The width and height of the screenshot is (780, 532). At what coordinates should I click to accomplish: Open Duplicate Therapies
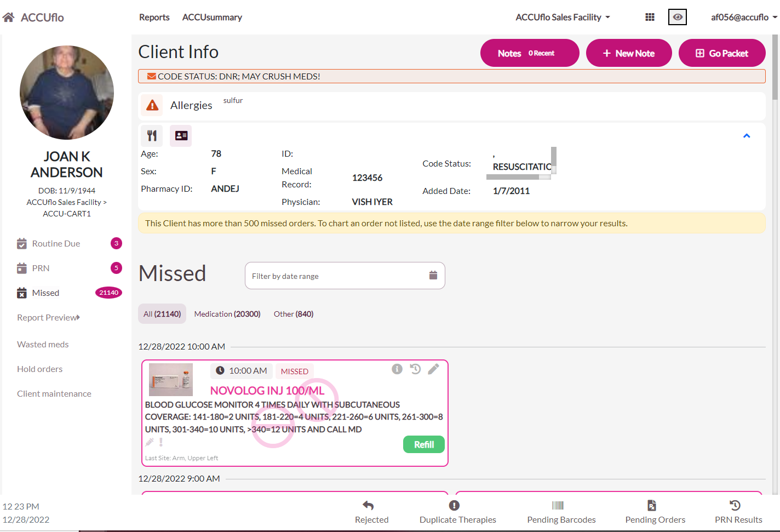coord(458,512)
